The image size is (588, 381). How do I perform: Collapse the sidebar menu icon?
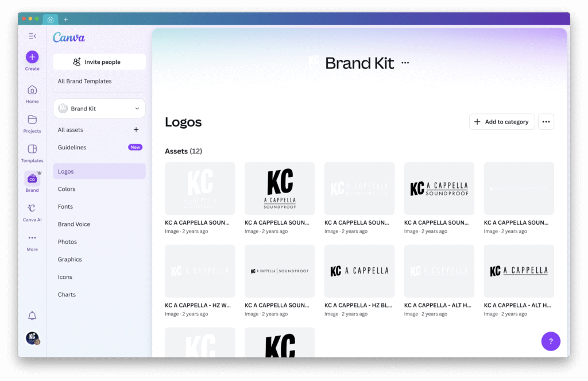coord(32,36)
